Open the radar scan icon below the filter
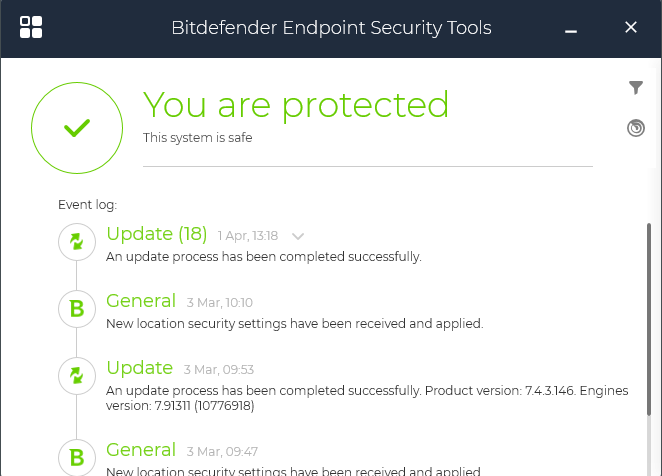This screenshot has width=662, height=476. coord(636,128)
